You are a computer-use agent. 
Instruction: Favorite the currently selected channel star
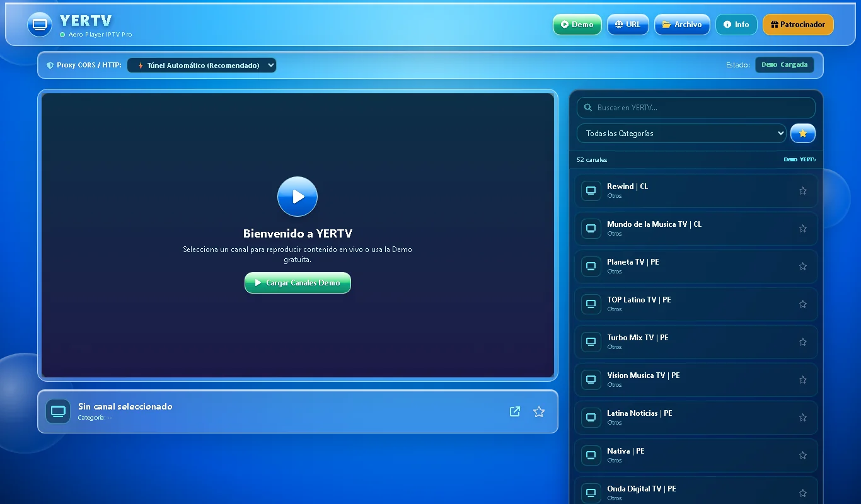pyautogui.click(x=539, y=411)
